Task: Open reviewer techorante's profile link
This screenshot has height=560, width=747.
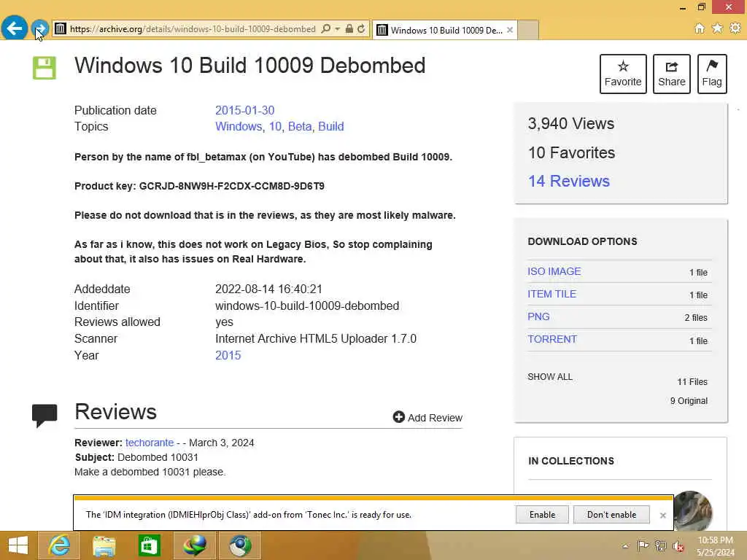Action: click(x=150, y=443)
